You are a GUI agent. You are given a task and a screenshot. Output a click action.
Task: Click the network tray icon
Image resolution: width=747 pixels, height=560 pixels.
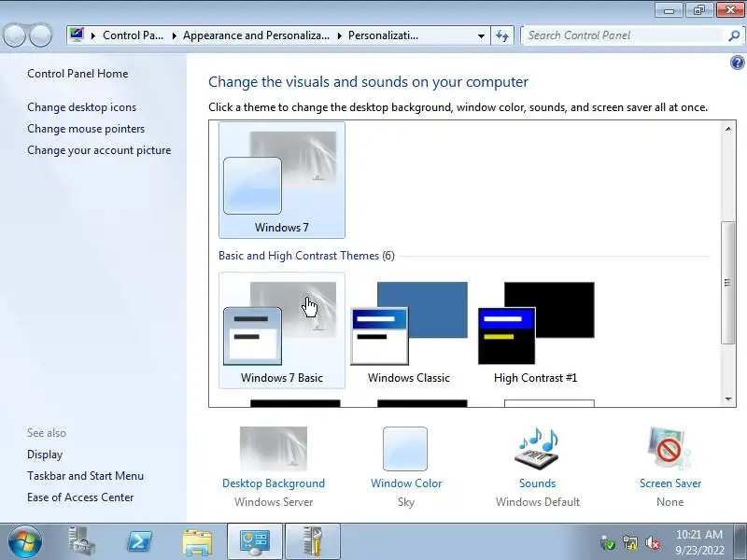pyautogui.click(x=629, y=542)
